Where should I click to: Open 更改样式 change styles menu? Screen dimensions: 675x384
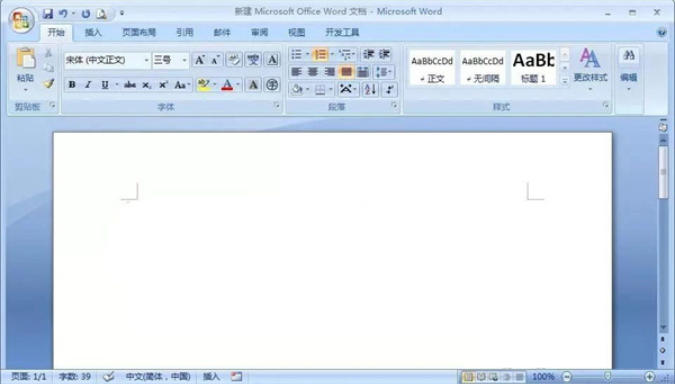pyautogui.click(x=590, y=69)
